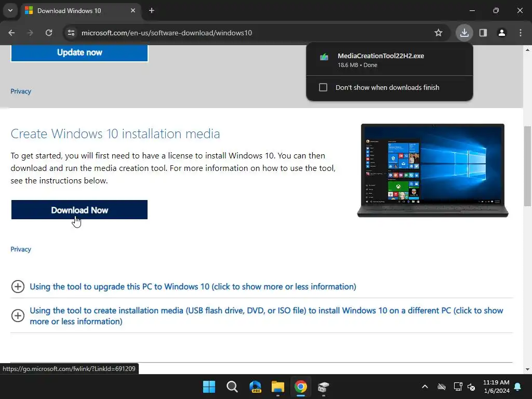Open Privacy link under Download Now
The image size is (532, 399).
coord(21,249)
